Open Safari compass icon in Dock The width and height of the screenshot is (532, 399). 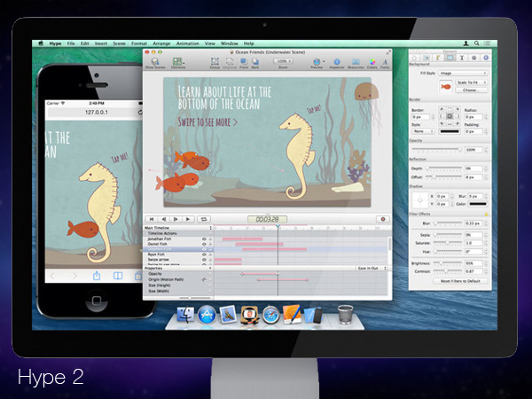tap(270, 315)
